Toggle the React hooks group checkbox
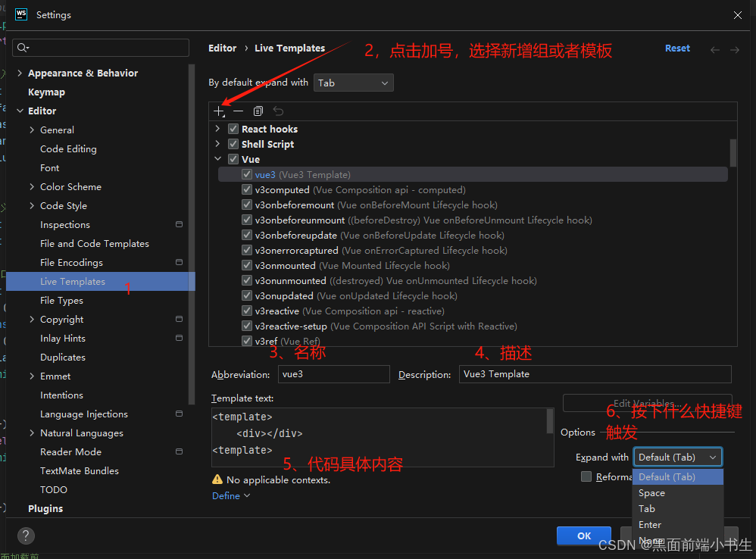Viewport: 756px width, 559px height. 233,129
